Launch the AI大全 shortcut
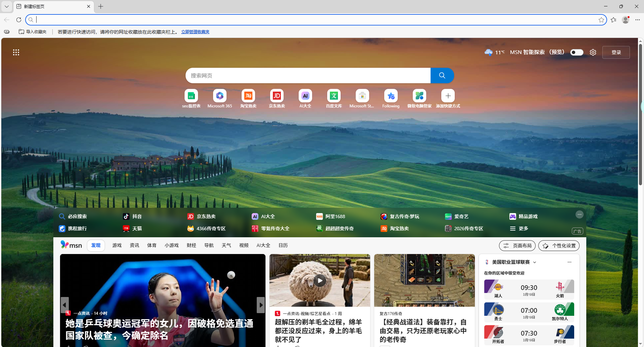 (305, 98)
